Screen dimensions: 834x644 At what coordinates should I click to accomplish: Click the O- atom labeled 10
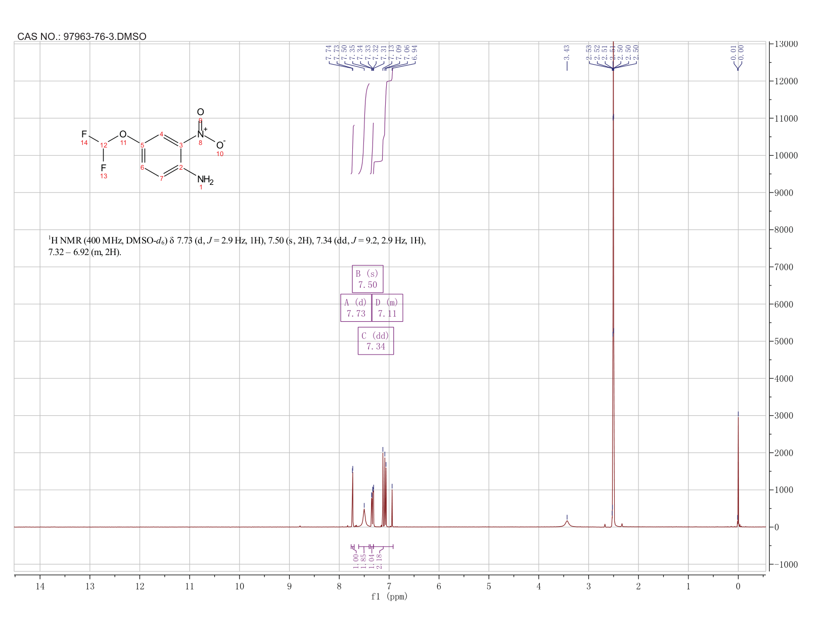221,145
